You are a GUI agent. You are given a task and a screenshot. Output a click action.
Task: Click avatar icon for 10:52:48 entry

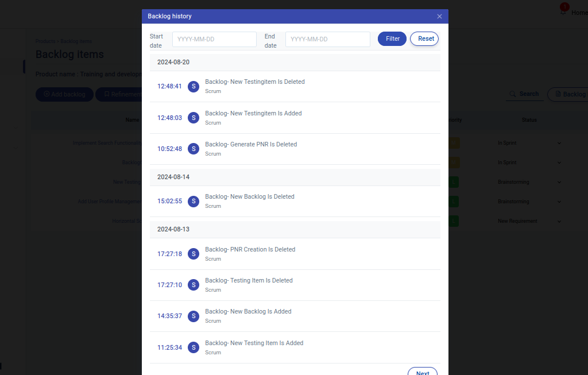pyautogui.click(x=194, y=149)
